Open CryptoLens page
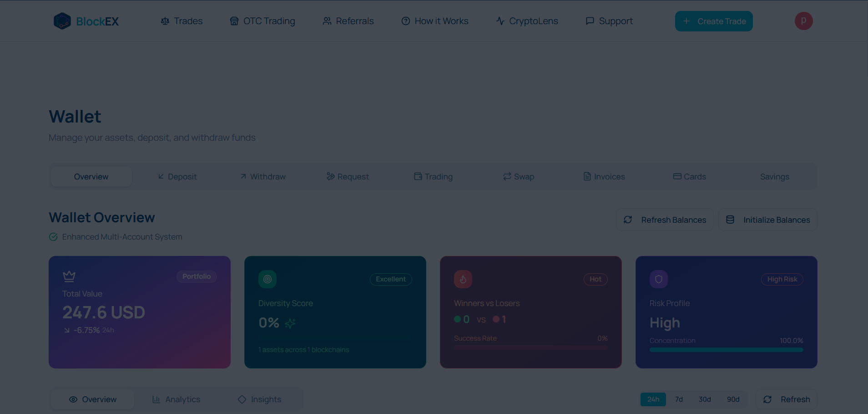The height and width of the screenshot is (414, 868). tap(527, 21)
